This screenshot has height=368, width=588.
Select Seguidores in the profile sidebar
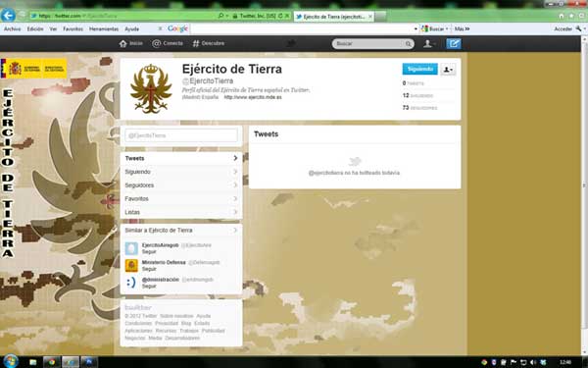pos(181,185)
